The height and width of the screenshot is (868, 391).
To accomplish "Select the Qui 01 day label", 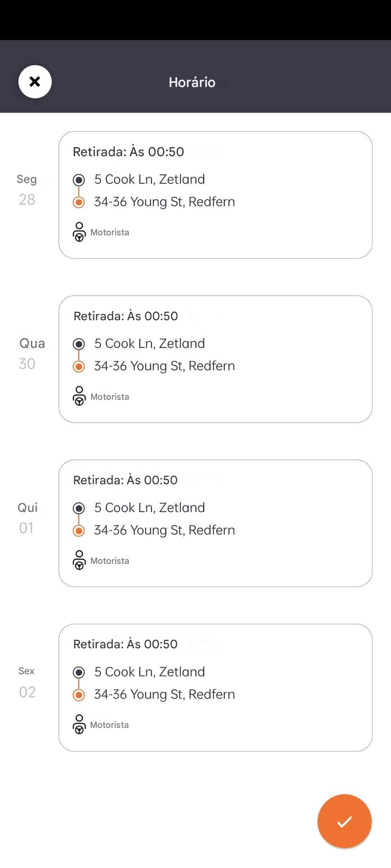I will coord(27,518).
